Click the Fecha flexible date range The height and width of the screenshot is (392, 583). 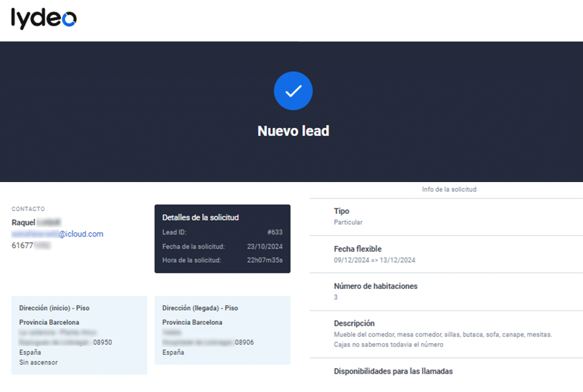pos(374,260)
